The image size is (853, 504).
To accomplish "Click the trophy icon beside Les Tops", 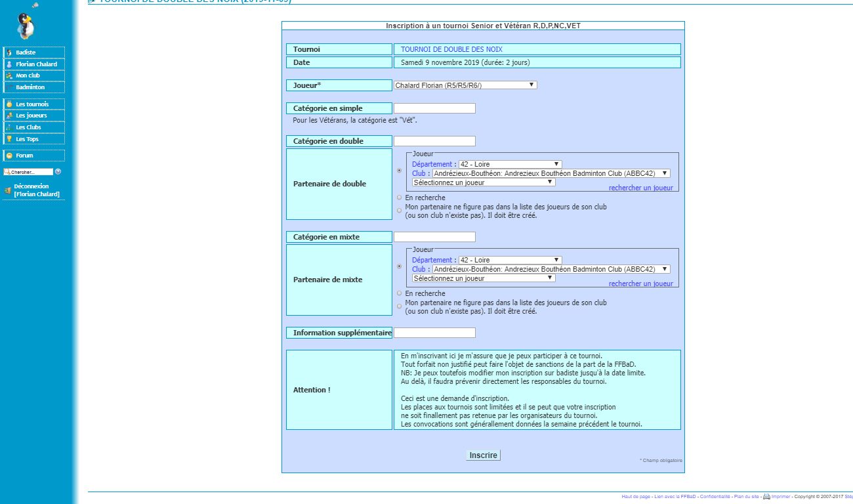I will pyautogui.click(x=9, y=139).
